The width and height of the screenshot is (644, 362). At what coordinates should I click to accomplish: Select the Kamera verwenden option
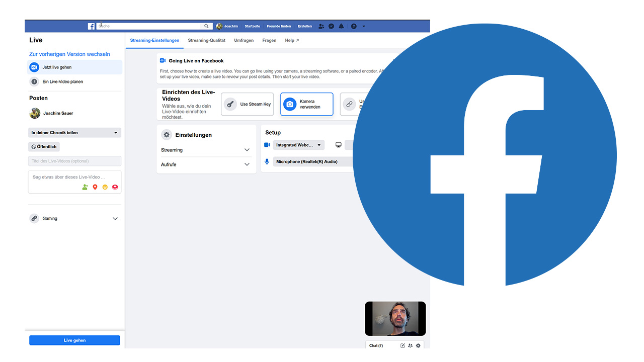click(307, 104)
